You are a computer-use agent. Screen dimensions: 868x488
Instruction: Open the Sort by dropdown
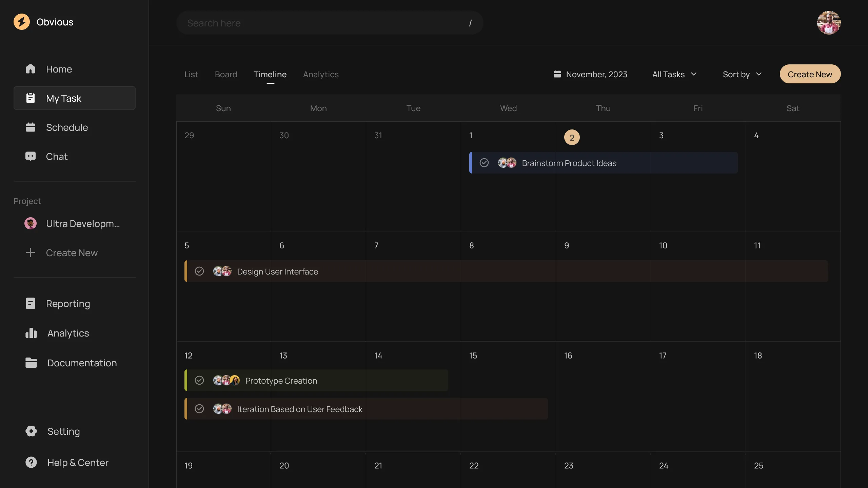[x=742, y=74]
